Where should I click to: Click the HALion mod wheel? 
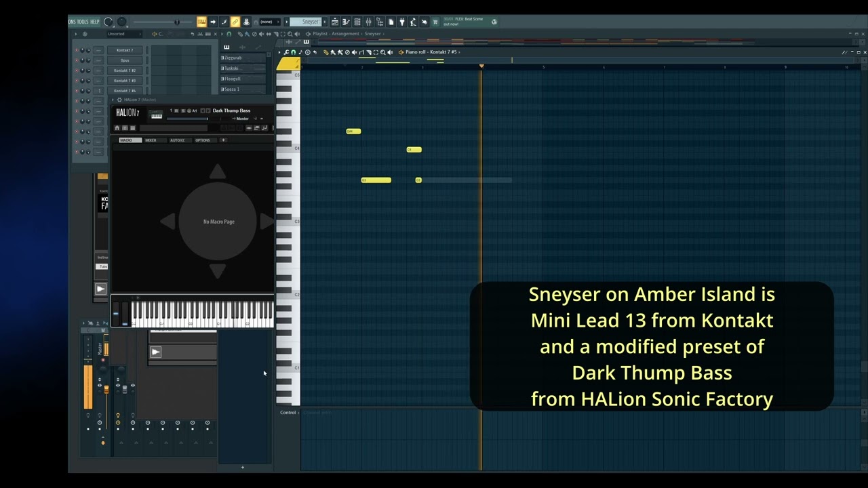(125, 314)
